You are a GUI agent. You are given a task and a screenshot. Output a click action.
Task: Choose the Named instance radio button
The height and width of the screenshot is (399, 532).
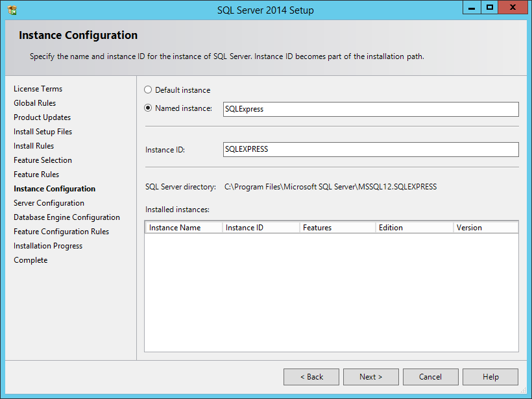click(148, 108)
